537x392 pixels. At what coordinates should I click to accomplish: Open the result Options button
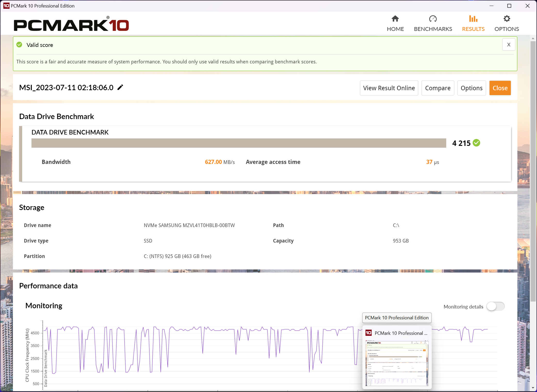471,88
